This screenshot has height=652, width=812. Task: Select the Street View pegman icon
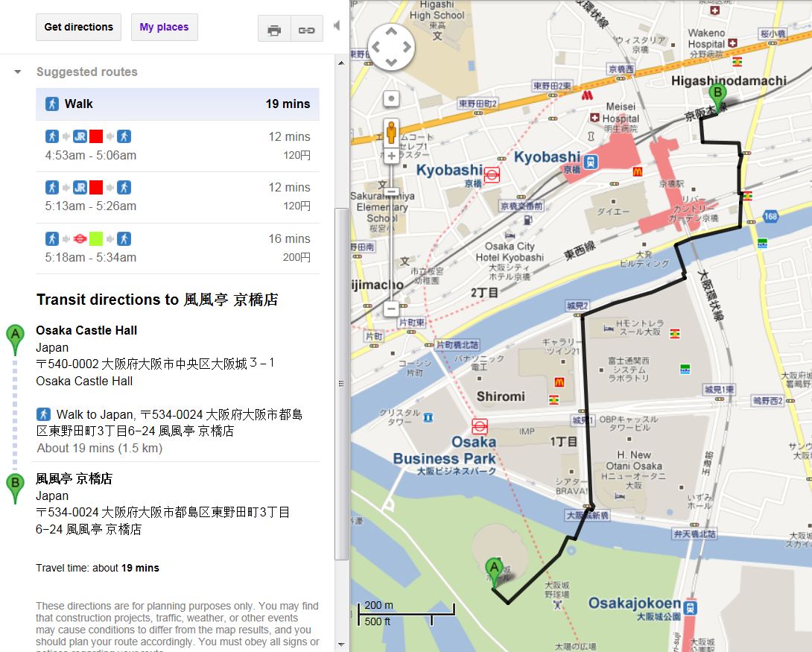[x=391, y=132]
